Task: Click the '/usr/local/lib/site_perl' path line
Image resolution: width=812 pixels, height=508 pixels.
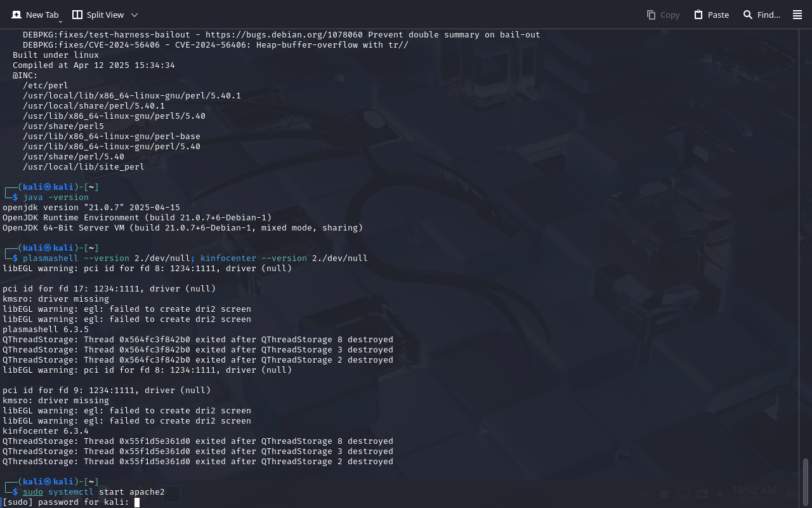Action: [x=84, y=167]
